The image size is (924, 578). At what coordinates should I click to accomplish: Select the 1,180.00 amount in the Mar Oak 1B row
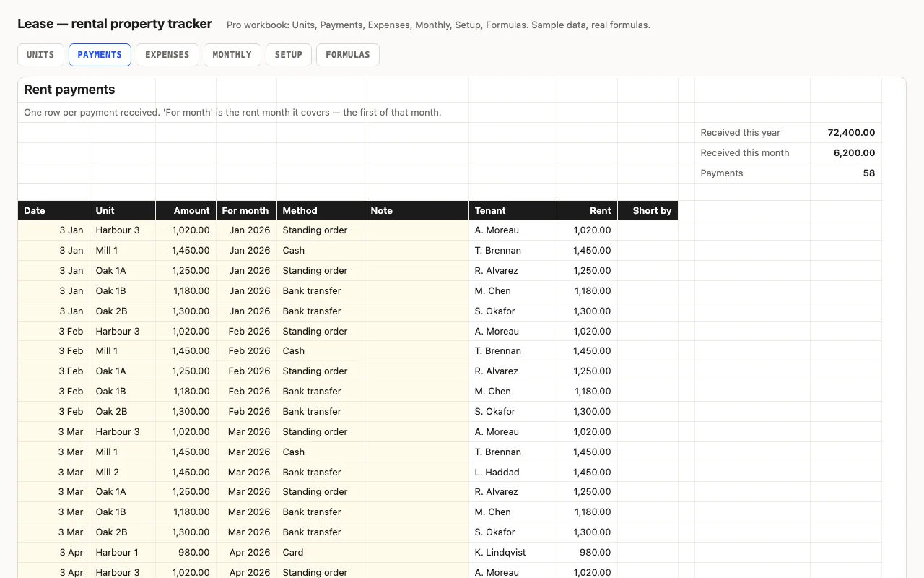click(x=186, y=512)
